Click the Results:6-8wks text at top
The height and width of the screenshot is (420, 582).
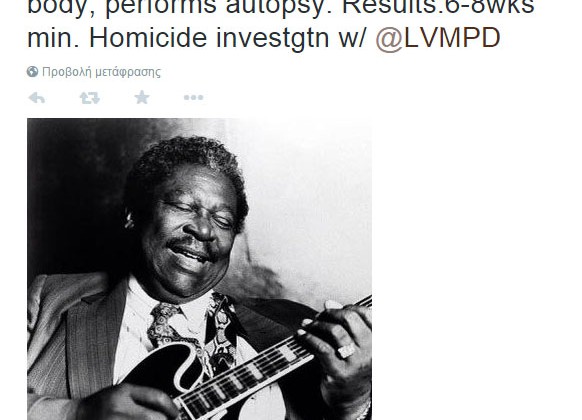click(438, 7)
